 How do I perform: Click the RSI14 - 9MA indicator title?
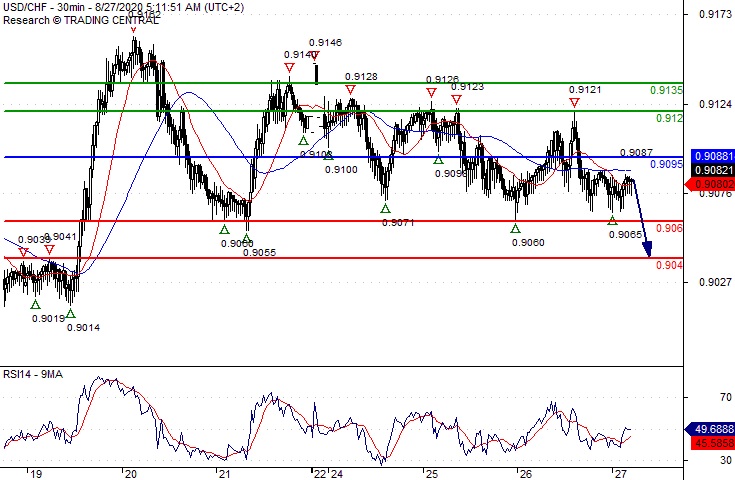click(x=33, y=374)
